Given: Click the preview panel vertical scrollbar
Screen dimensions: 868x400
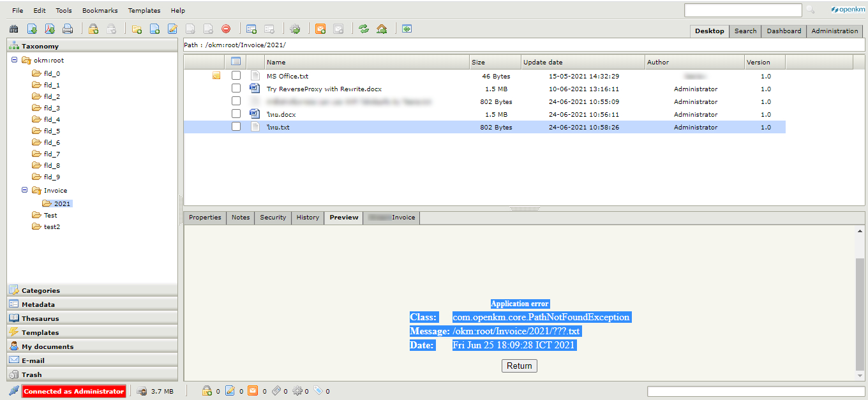Looking at the screenshot, I should click(x=860, y=313).
